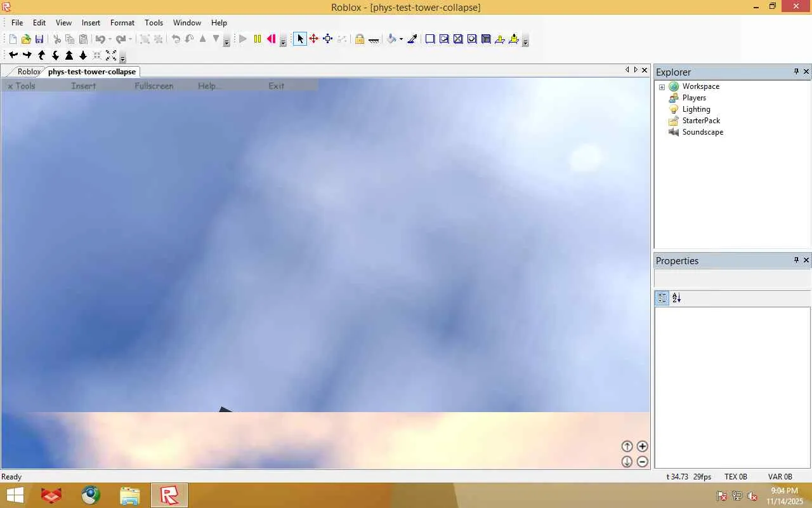Image resolution: width=812 pixels, height=508 pixels.
Task: Open the Insert menu in the menu bar
Action: [91, 23]
